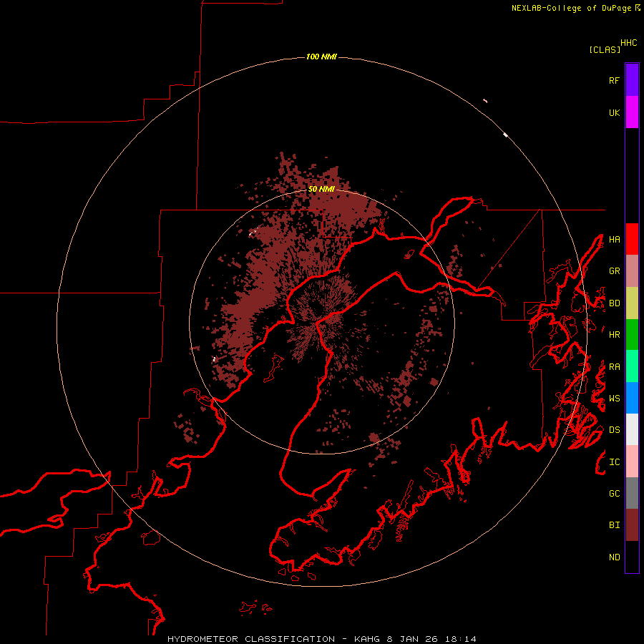Click the 100 NMI range ring label
Viewport: 644px width, 644px height.
pos(321,57)
